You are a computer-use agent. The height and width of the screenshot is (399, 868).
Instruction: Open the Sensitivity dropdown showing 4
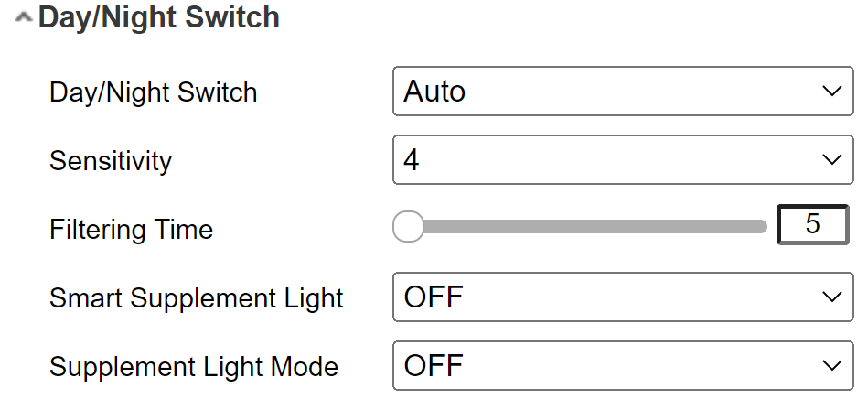click(622, 160)
